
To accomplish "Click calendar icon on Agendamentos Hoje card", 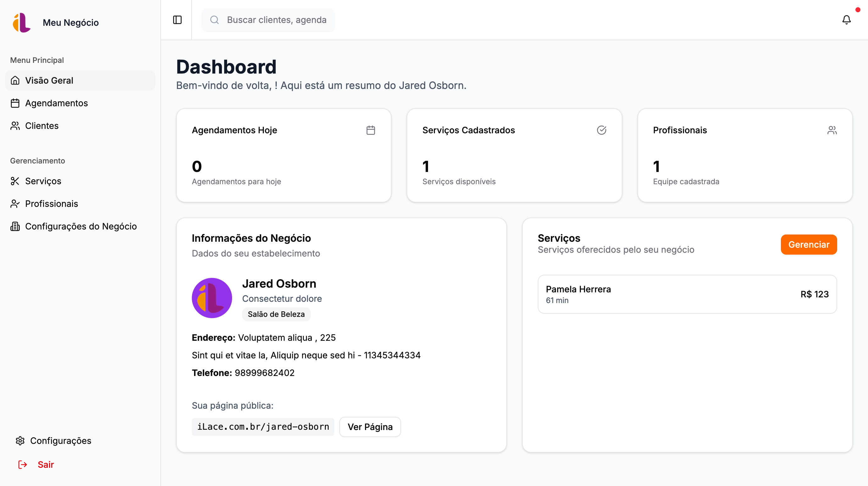I will 371,130.
